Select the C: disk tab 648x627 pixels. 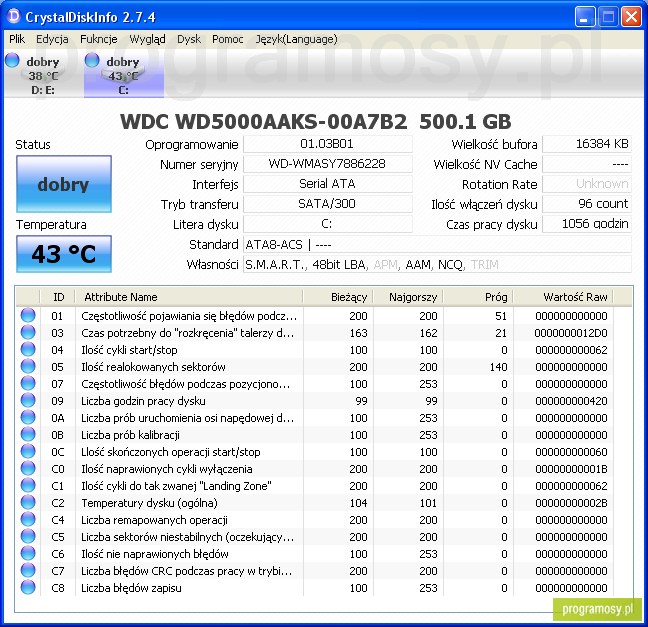pos(124,74)
